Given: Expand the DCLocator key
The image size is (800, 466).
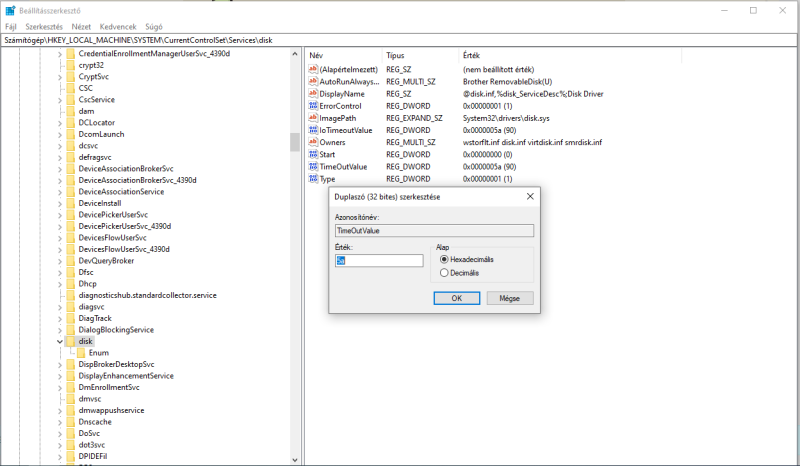Looking at the screenshot, I should (x=60, y=122).
